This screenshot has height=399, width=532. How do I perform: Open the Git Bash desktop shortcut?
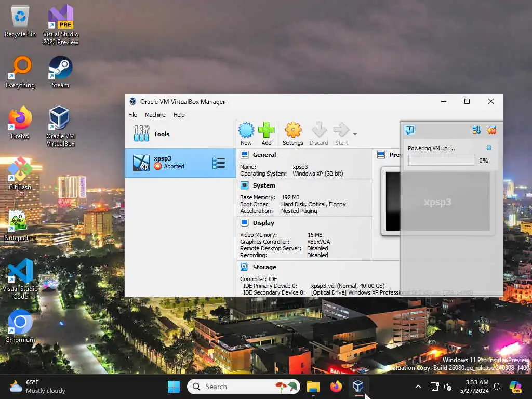tap(20, 174)
